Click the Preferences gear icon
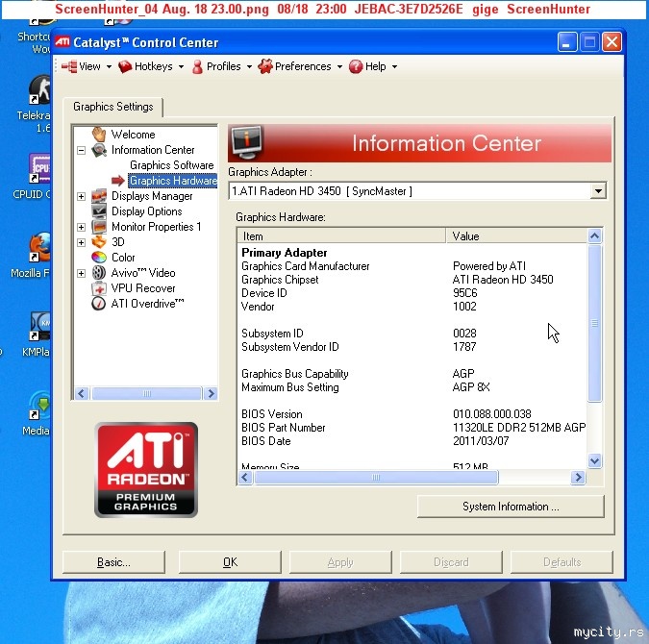 pos(265,66)
